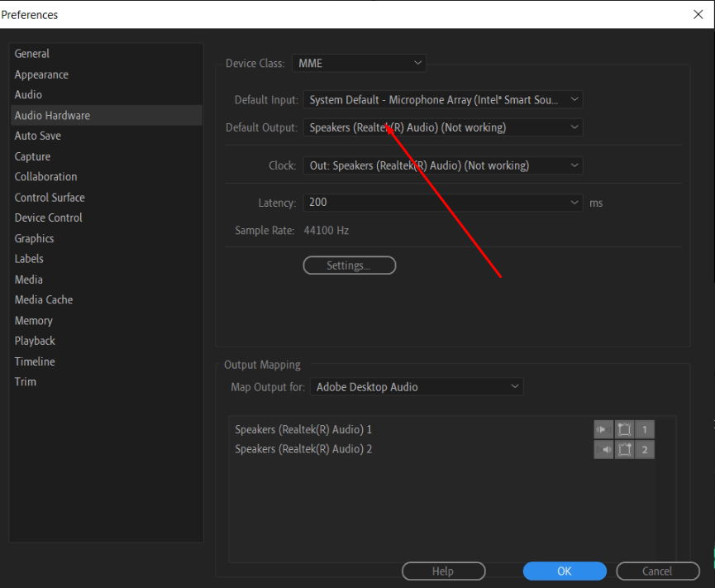The height and width of the screenshot is (588, 715).
Task: Click channel 2 button in output mapping
Action: tap(645, 450)
